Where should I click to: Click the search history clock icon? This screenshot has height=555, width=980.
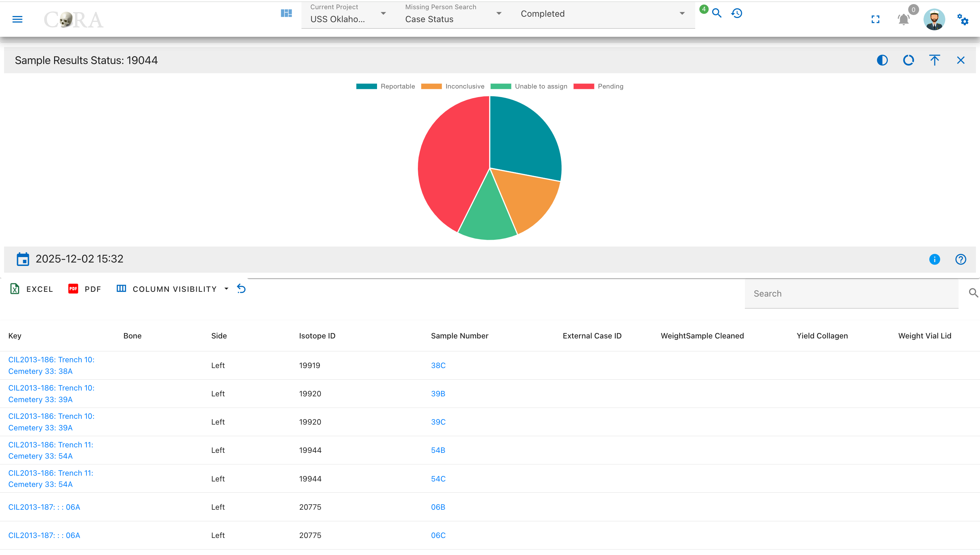[x=737, y=13]
